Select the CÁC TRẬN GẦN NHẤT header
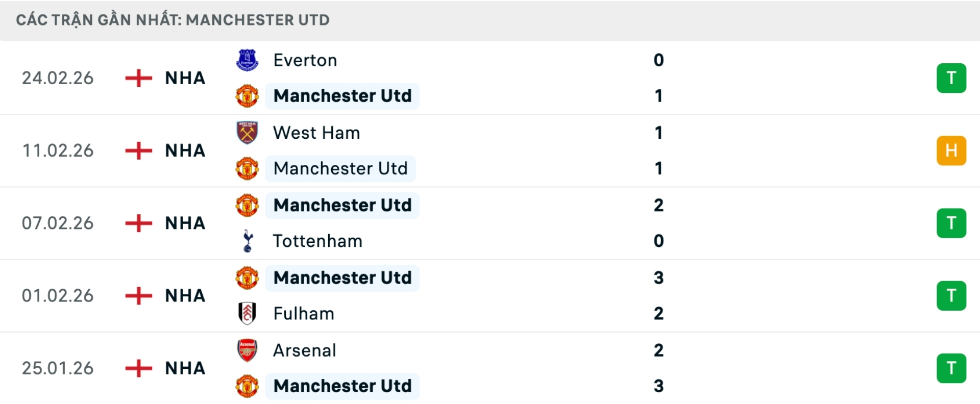This screenshot has height=404, width=980. pyautogui.click(x=173, y=20)
